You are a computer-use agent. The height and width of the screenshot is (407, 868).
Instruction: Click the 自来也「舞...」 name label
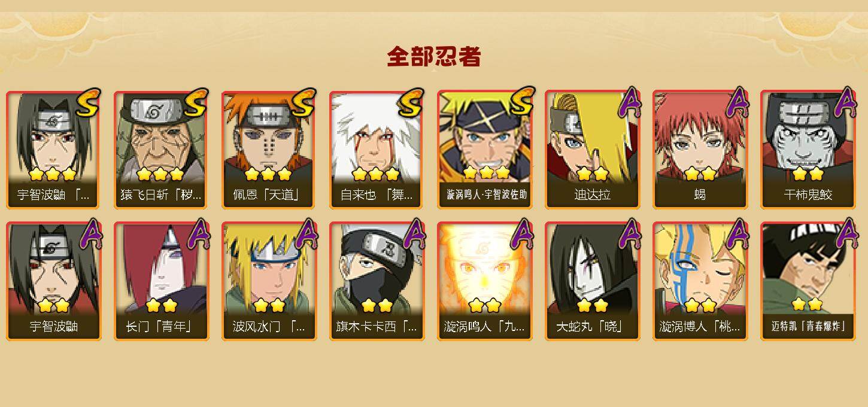click(x=377, y=195)
